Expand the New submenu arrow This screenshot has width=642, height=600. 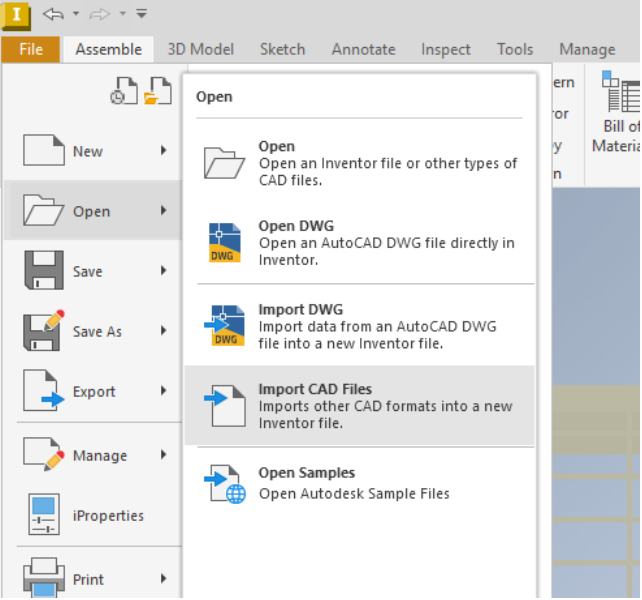click(x=164, y=150)
